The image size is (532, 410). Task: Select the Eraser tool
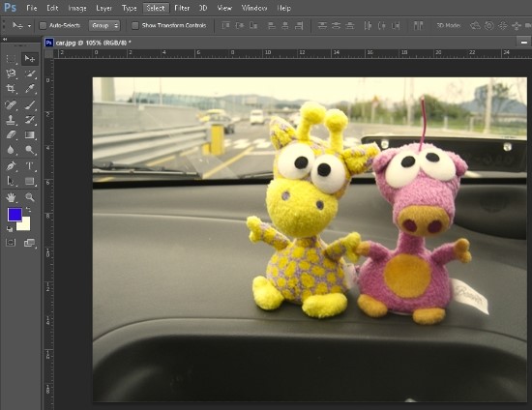pos(11,134)
